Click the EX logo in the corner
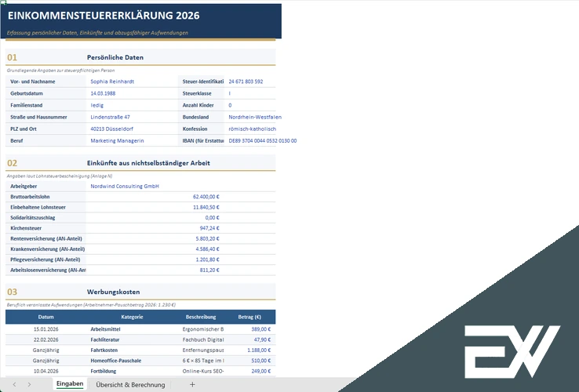579x392 pixels. [x=512, y=352]
